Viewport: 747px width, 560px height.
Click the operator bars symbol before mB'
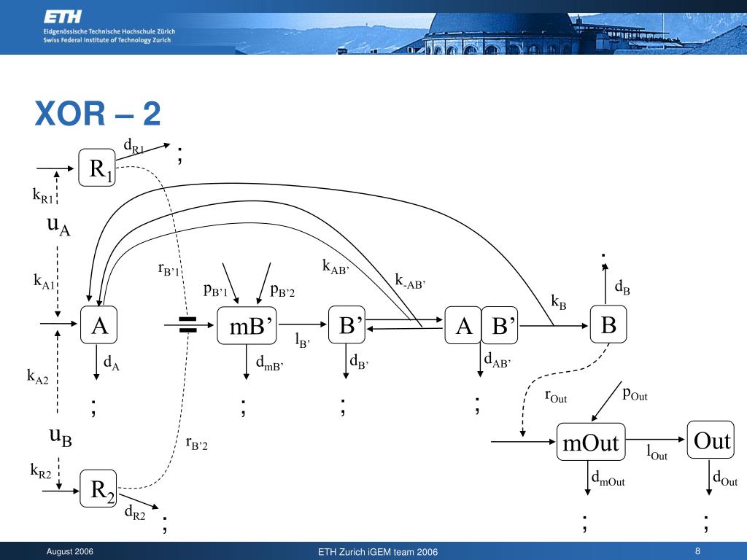pos(187,324)
